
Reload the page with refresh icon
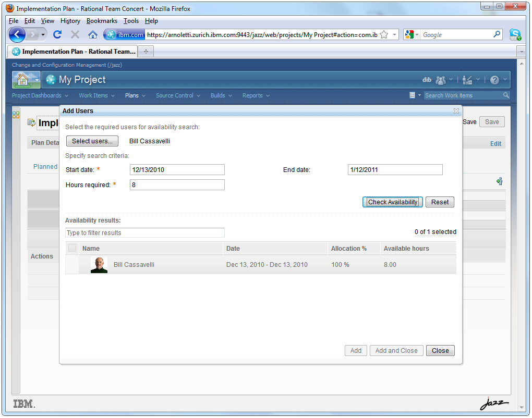click(57, 34)
